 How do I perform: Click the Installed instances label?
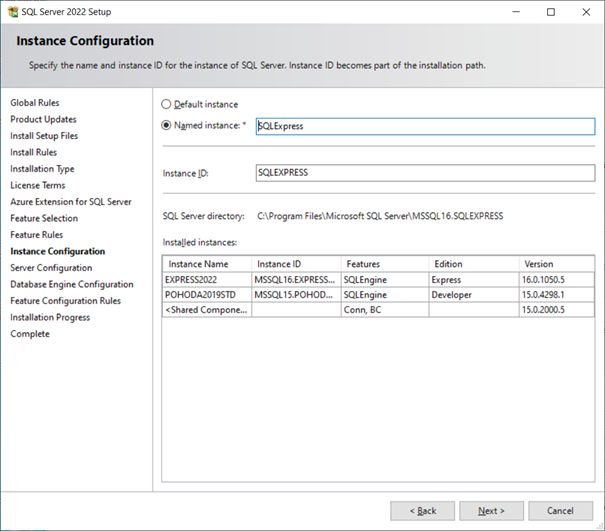click(x=200, y=242)
